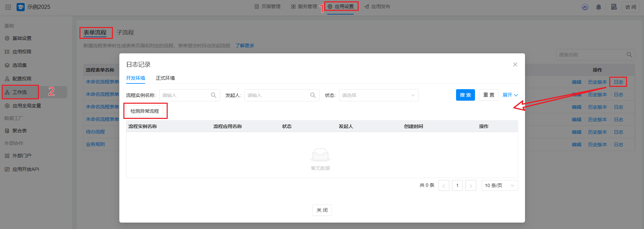The width and height of the screenshot is (644, 229).
Task: Open 应用全局变量 in the sidebar
Action: point(27,106)
